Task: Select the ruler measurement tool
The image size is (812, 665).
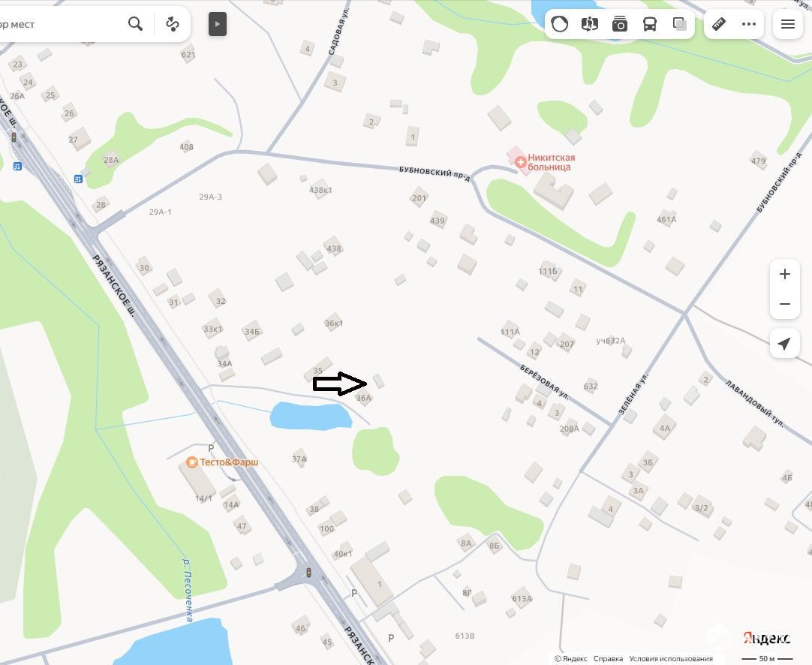Action: (x=719, y=24)
